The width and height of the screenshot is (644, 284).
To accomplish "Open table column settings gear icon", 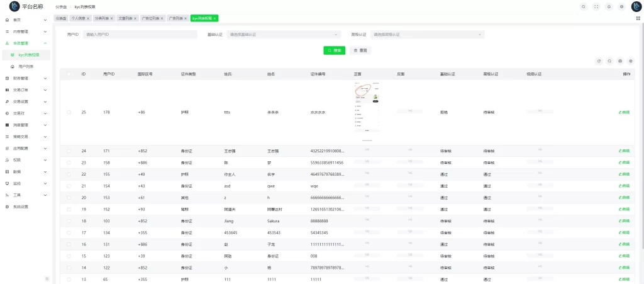I will (631, 61).
